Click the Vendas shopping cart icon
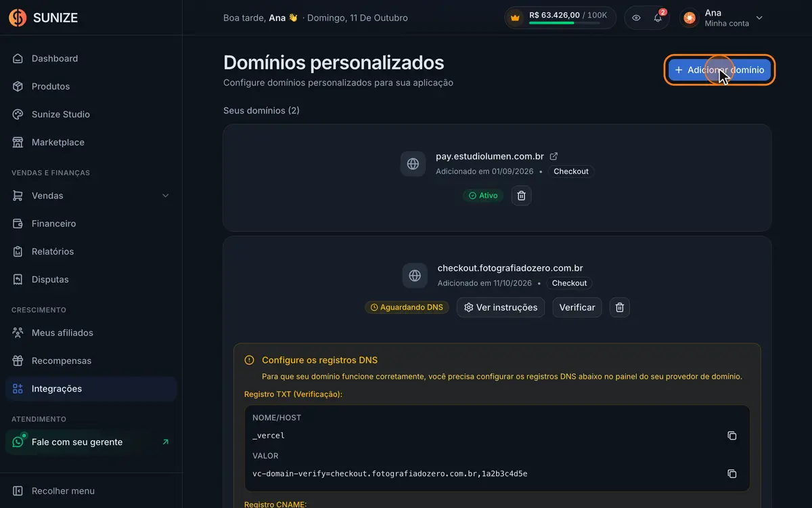The image size is (812, 508). pos(18,196)
